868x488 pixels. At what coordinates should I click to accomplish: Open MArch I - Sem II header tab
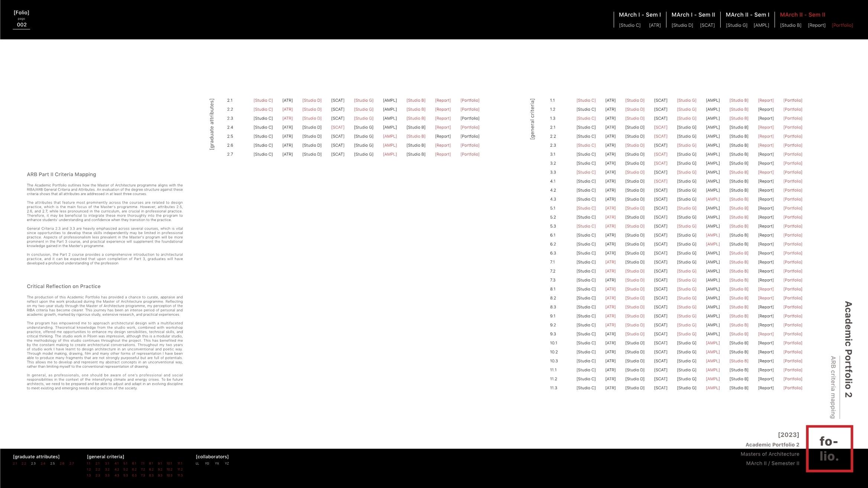693,15
